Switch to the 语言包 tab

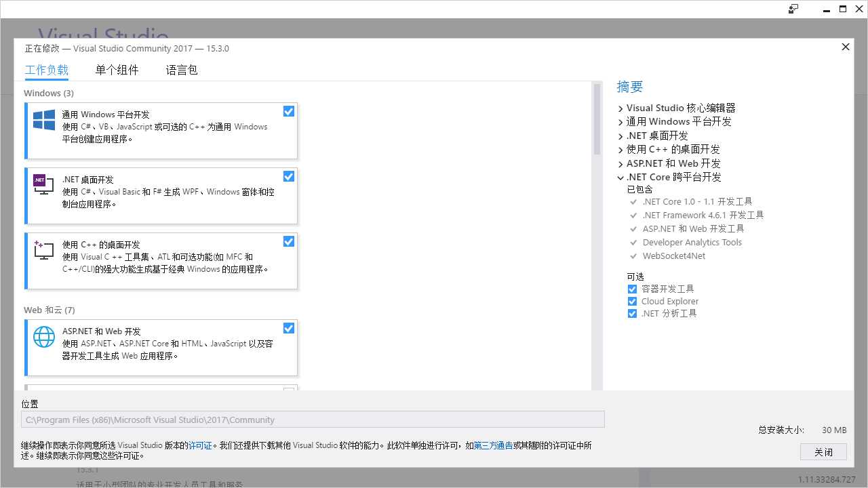click(182, 70)
